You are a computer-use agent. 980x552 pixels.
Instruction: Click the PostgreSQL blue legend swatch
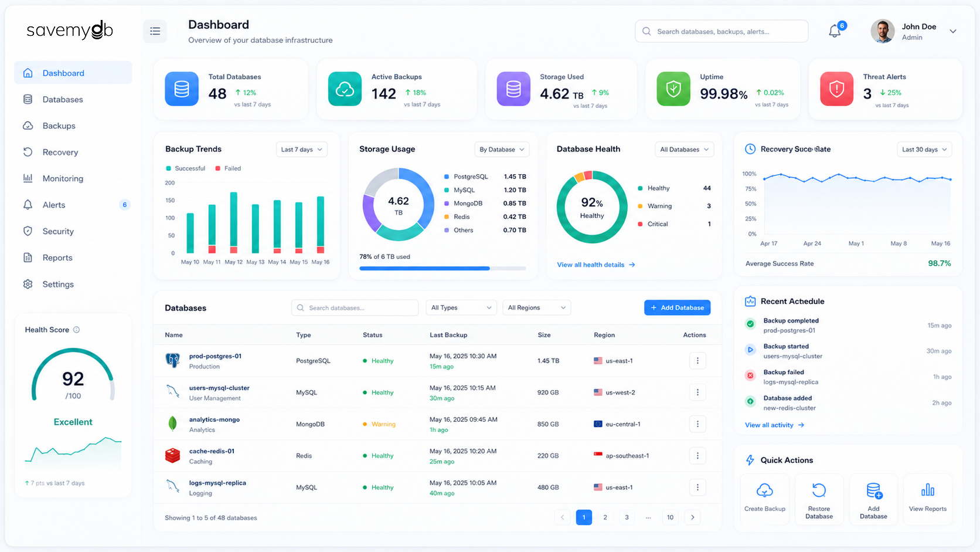tap(447, 177)
